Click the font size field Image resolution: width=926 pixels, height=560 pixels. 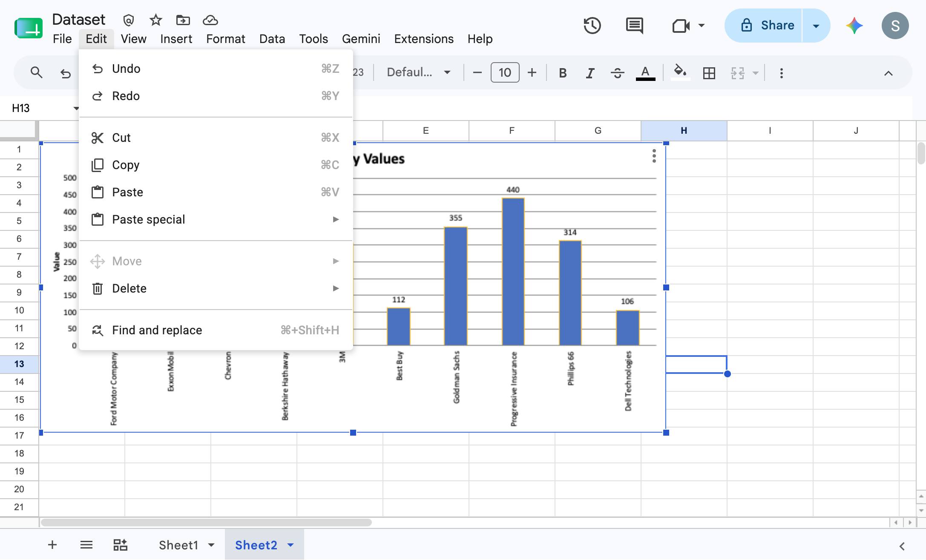[x=505, y=72]
